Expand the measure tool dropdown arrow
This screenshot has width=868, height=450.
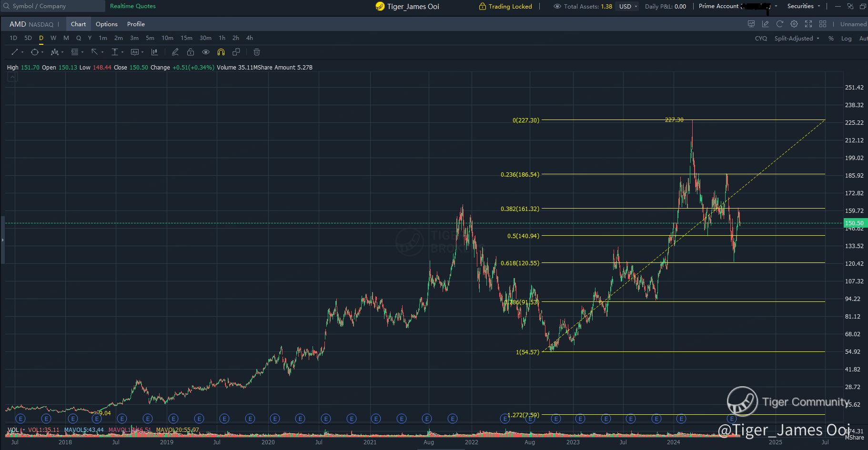[x=122, y=52]
